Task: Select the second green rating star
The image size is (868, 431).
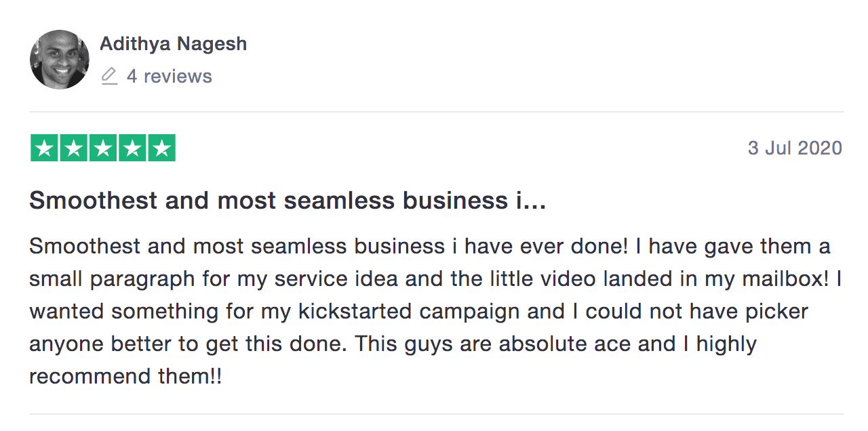Action: [x=74, y=148]
